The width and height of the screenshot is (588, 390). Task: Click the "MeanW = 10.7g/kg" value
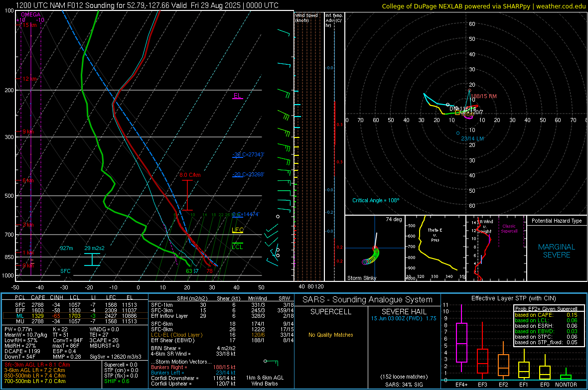(26, 335)
